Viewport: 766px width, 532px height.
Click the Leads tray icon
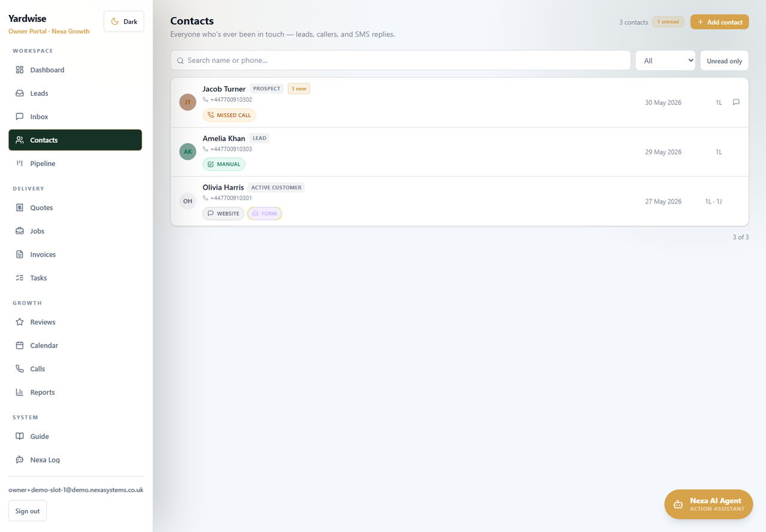[x=20, y=93]
